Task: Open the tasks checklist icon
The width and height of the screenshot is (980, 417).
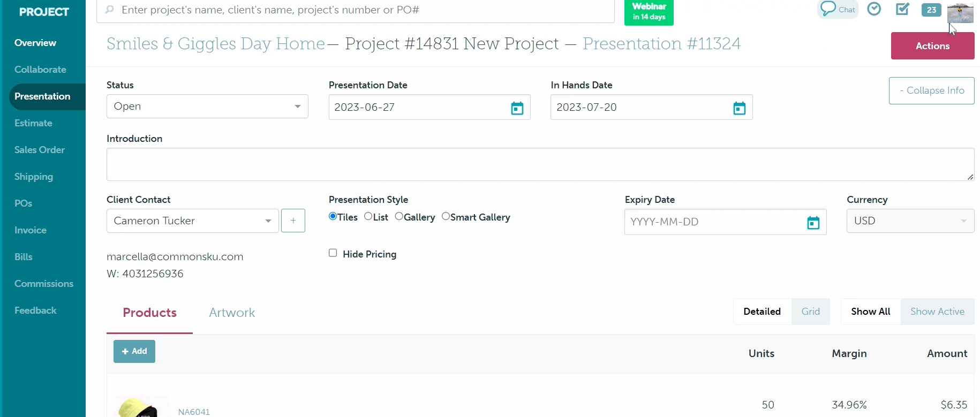Action: tap(902, 9)
